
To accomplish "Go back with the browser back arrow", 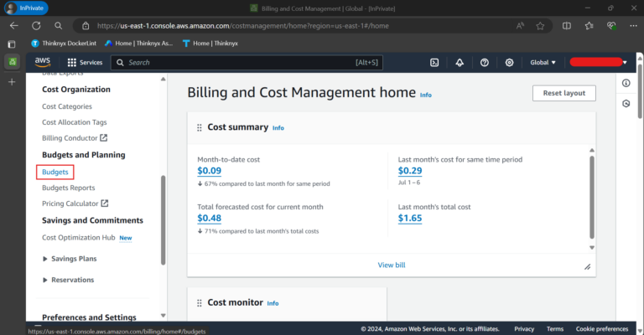I will pyautogui.click(x=14, y=26).
